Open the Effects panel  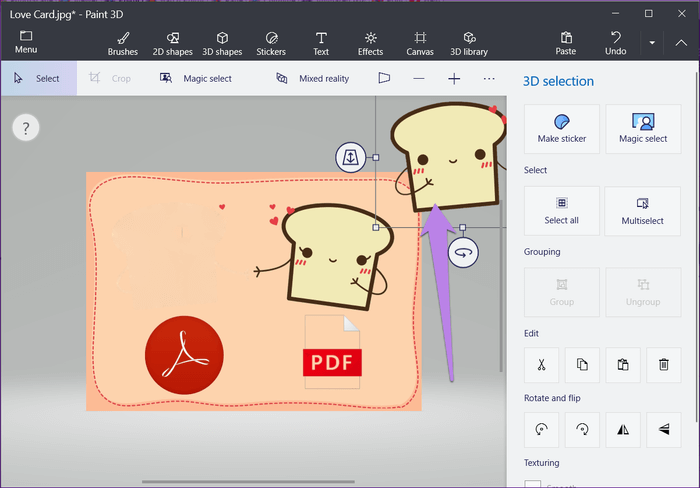[x=370, y=43]
